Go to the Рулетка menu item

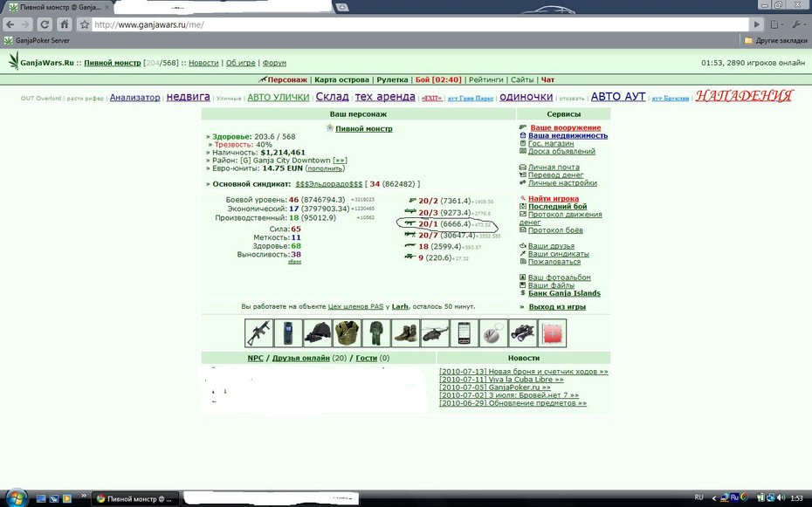[x=392, y=79]
